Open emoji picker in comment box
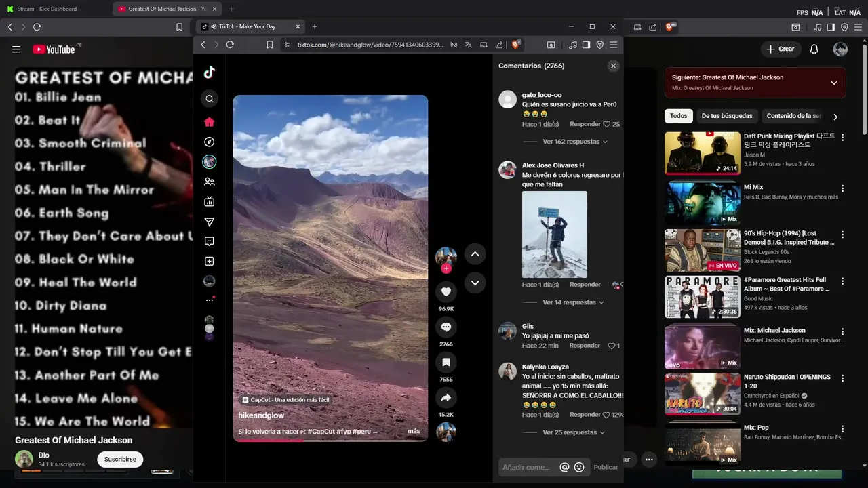Screen dimensions: 868x488 click(579, 467)
